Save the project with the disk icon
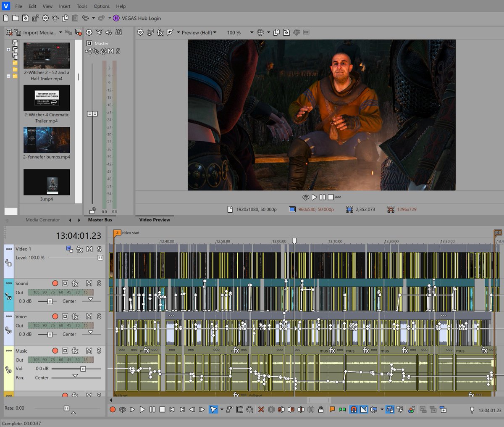The height and width of the screenshot is (427, 504). [x=26, y=18]
